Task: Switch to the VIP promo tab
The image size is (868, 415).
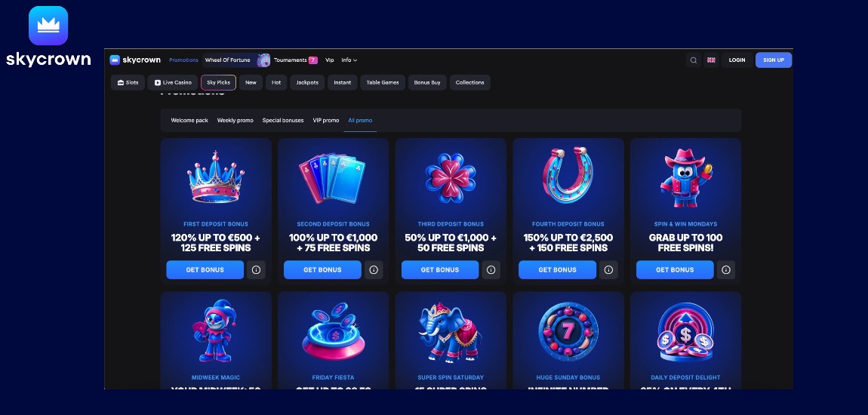Action: pos(326,121)
